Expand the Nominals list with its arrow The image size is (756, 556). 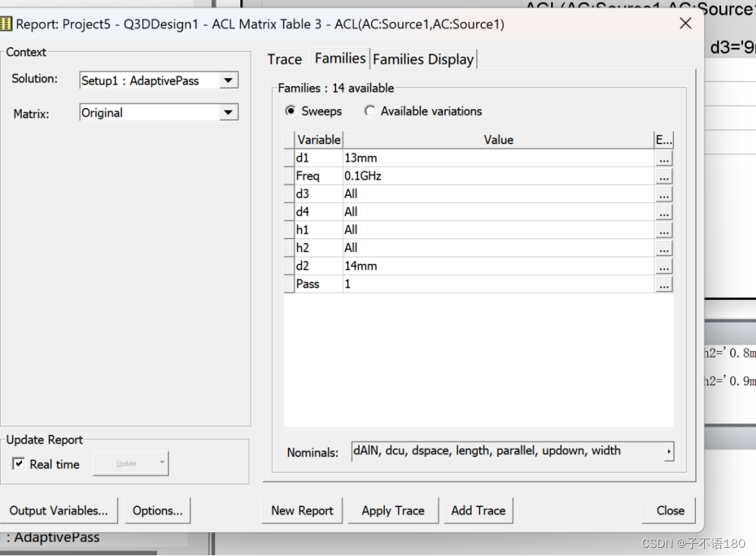point(669,451)
